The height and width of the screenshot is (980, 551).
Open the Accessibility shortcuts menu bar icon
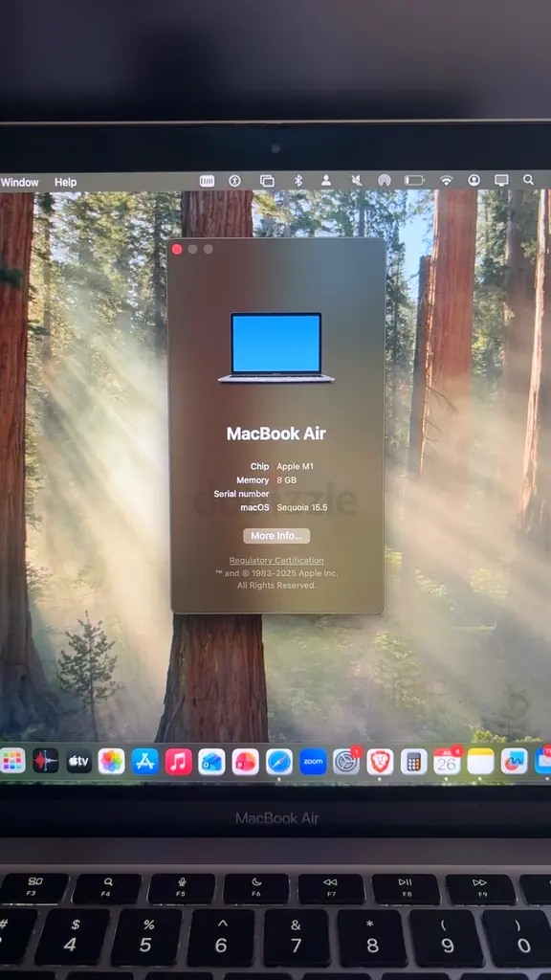click(235, 181)
